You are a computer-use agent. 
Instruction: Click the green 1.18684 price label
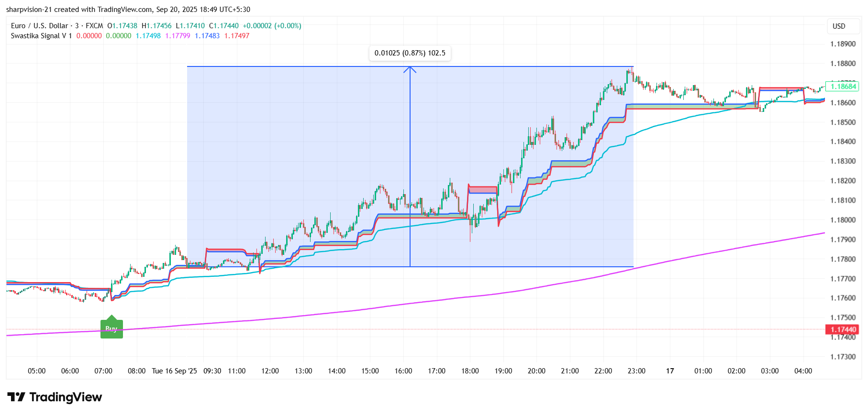pyautogui.click(x=843, y=87)
